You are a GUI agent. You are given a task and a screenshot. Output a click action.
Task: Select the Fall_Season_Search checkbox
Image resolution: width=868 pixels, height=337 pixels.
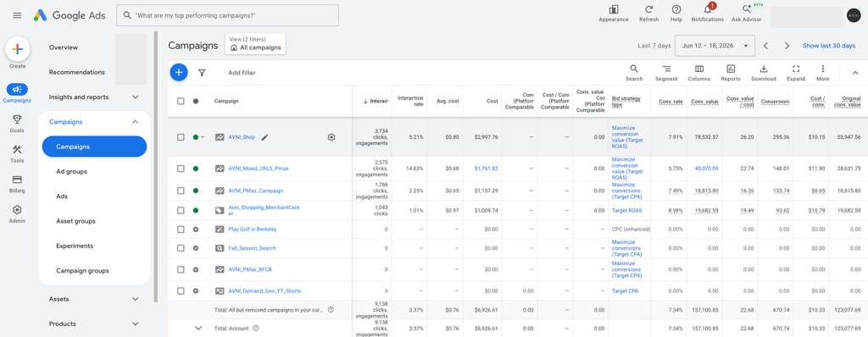point(181,248)
